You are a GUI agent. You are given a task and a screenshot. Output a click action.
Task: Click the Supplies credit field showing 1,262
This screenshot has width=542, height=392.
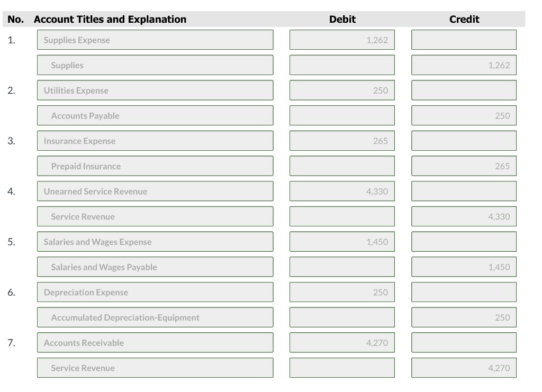(464, 65)
